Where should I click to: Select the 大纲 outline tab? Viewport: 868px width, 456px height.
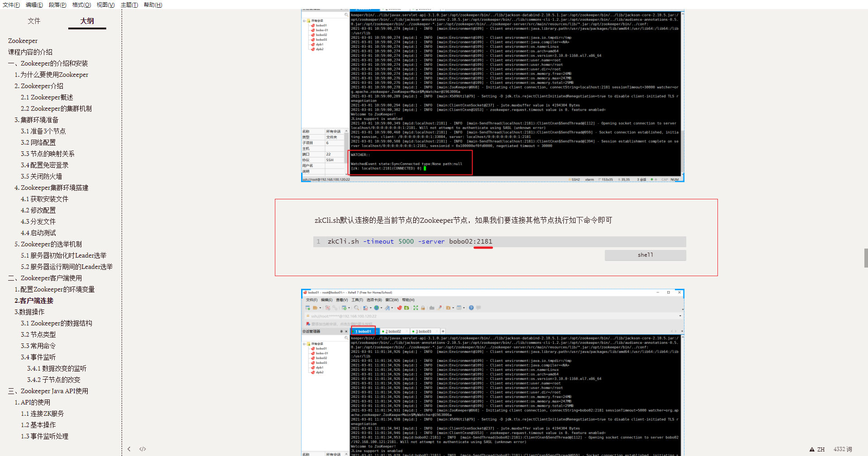point(87,21)
